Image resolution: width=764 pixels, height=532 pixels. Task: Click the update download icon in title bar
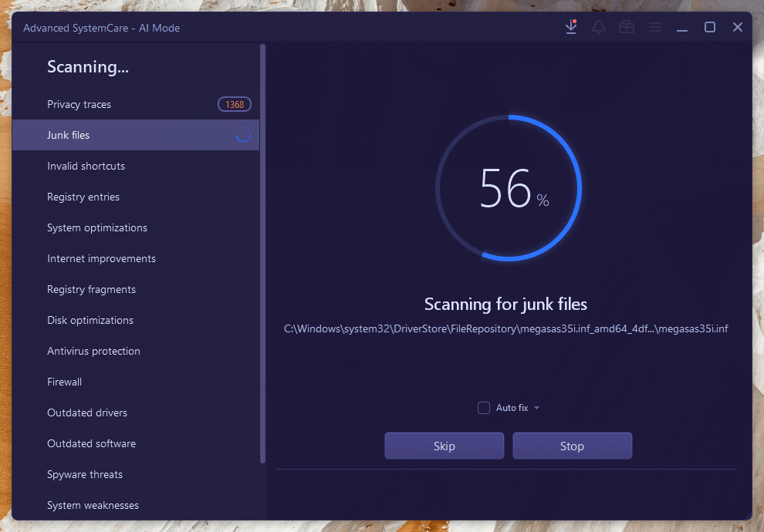pyautogui.click(x=571, y=27)
